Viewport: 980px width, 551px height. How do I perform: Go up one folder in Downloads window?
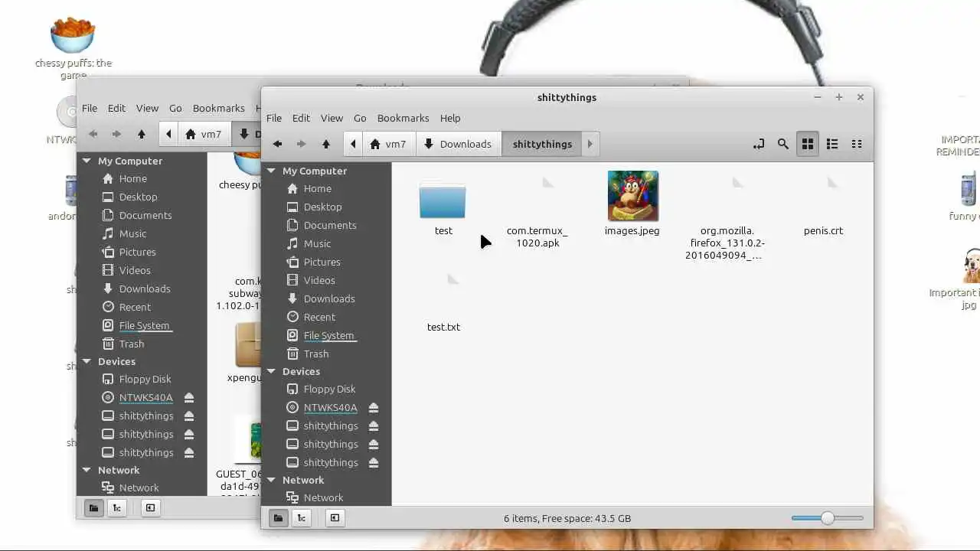pyautogui.click(x=141, y=134)
